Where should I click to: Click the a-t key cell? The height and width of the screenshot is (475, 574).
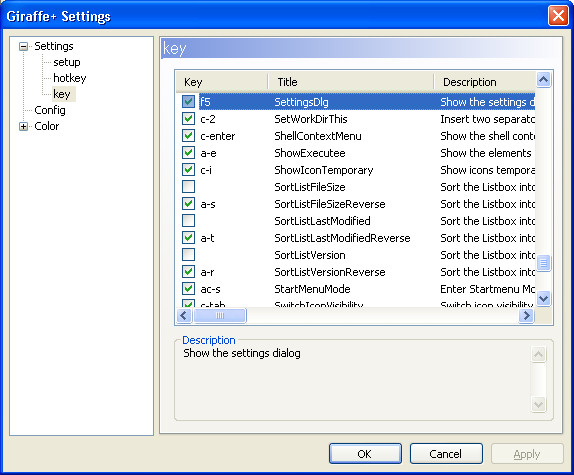coord(207,238)
